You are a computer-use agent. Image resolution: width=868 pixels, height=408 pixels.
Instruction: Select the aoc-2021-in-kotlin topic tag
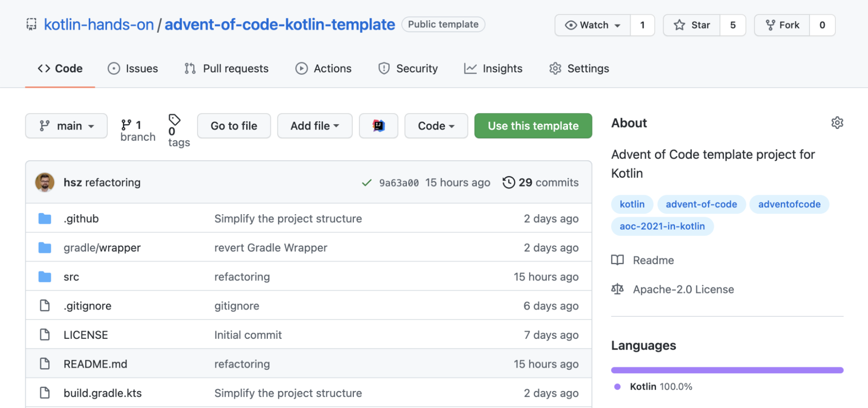(x=662, y=226)
